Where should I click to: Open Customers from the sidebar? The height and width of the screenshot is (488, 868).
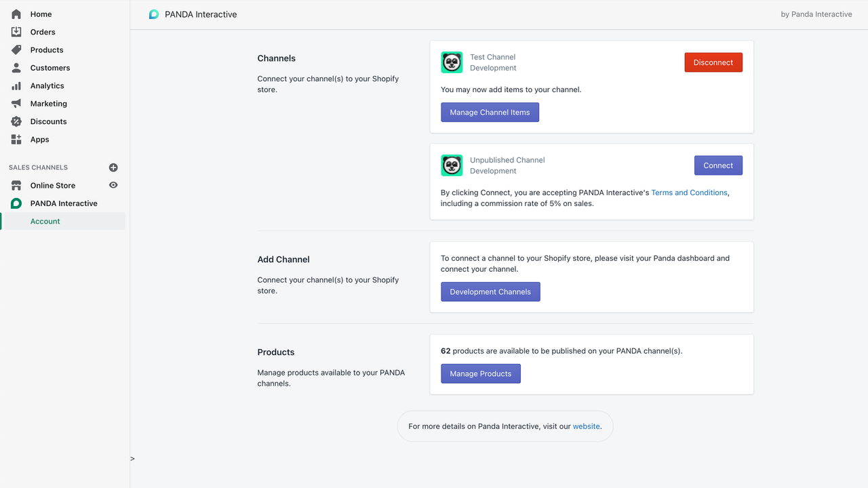click(49, 67)
